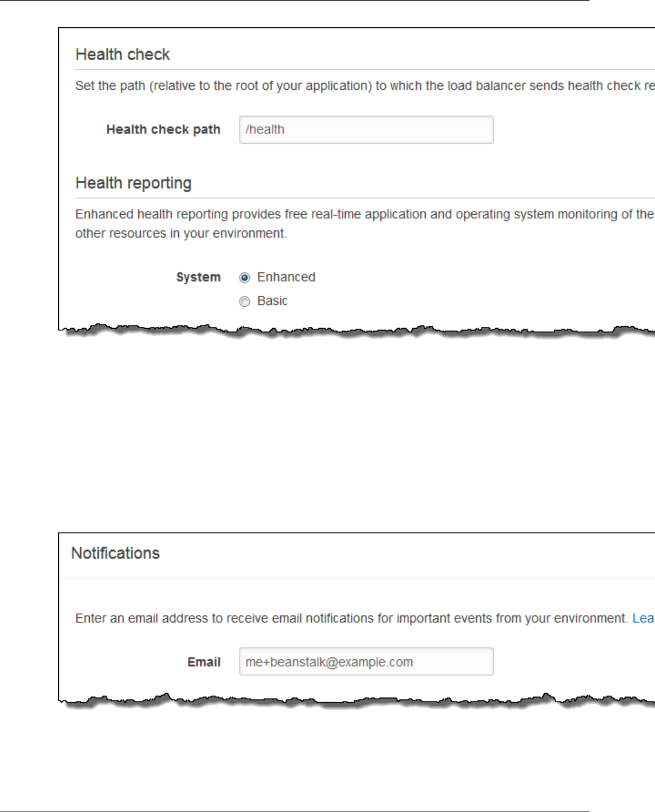The height and width of the screenshot is (812, 655).
Task: Select the Enhanced health reporting radio button
Action: click(x=244, y=278)
